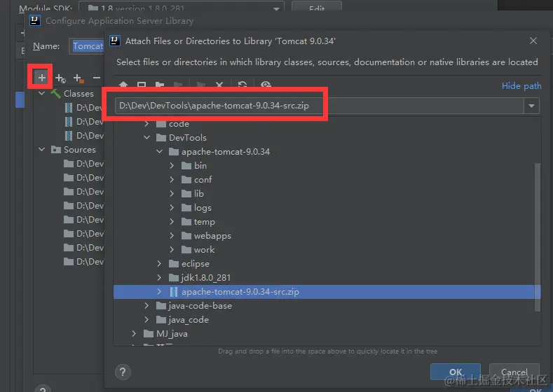
Task: Click the hammer icon next to Classes
Action: pyautogui.click(x=56, y=94)
